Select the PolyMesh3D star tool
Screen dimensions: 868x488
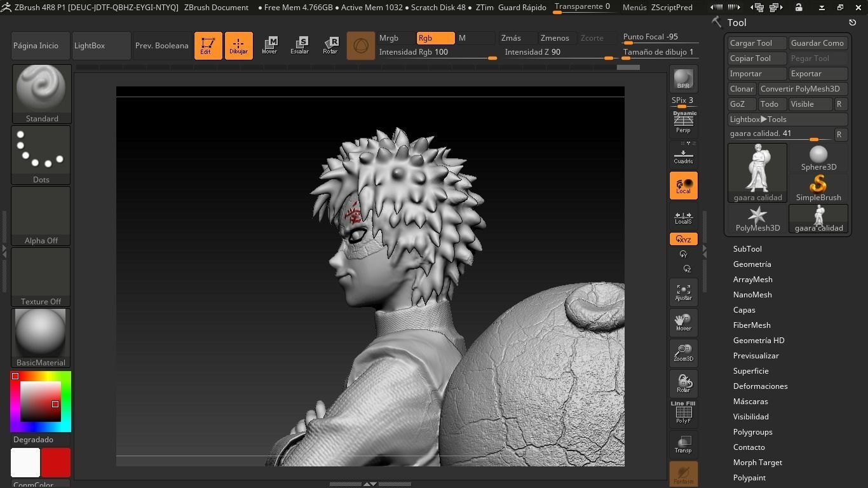[x=757, y=219]
